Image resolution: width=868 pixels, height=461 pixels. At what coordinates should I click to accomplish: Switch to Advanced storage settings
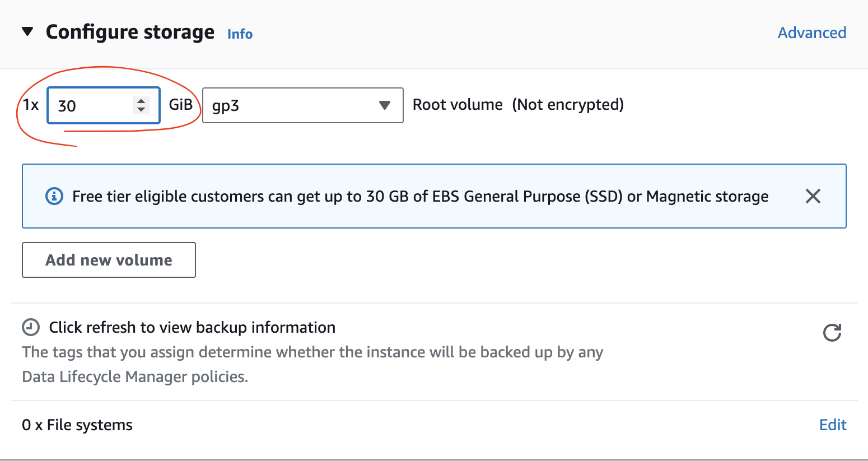pyautogui.click(x=811, y=33)
